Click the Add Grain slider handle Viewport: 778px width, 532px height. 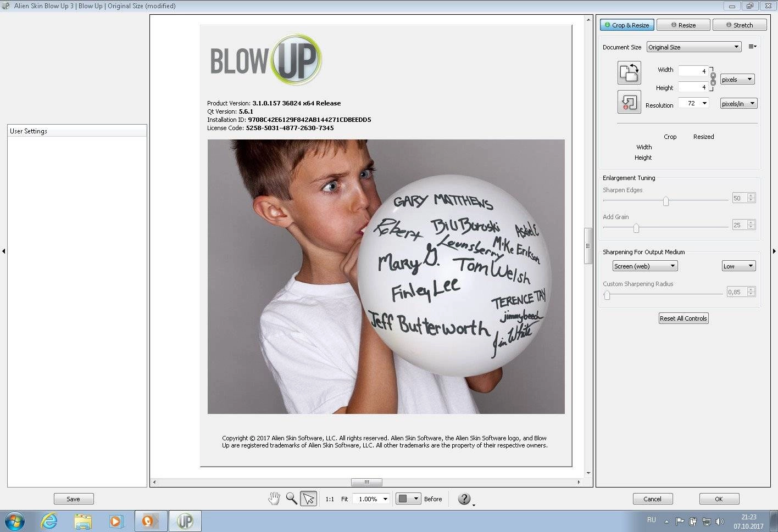636,228
